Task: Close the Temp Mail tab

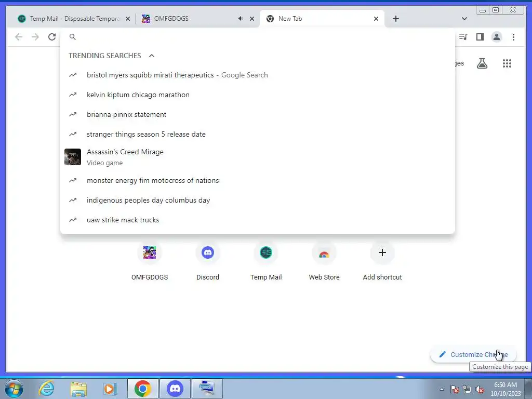Action: coord(128,19)
